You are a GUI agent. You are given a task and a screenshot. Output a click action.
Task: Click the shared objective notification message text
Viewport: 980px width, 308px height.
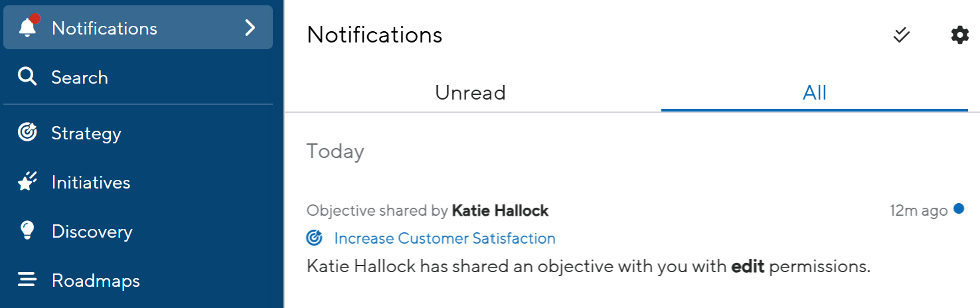(588, 267)
